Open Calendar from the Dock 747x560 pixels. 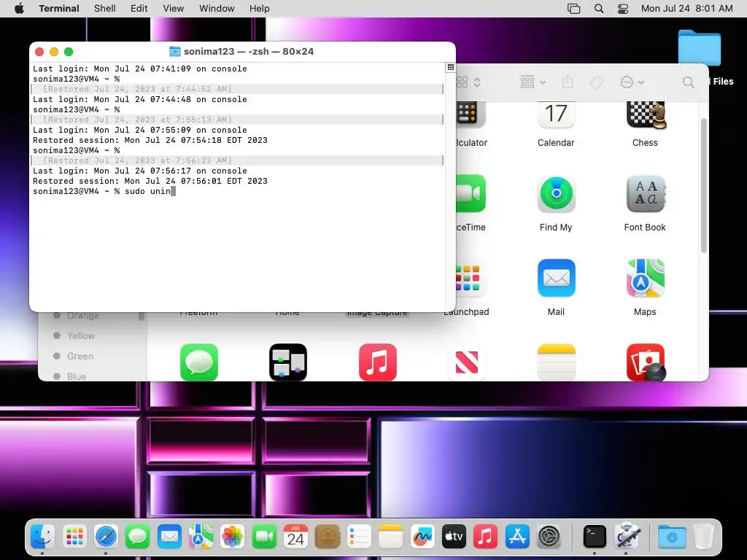(x=295, y=537)
